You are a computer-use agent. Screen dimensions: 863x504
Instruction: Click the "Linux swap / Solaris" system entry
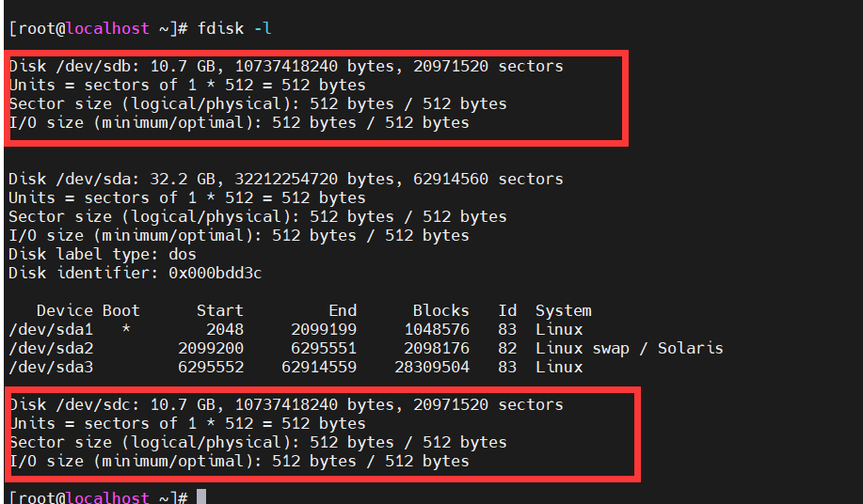point(629,349)
